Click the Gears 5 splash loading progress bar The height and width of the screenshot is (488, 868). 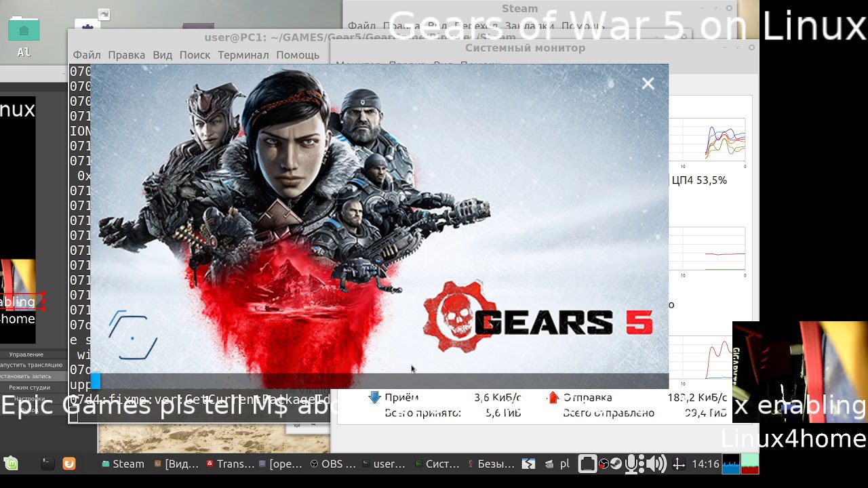coord(380,381)
